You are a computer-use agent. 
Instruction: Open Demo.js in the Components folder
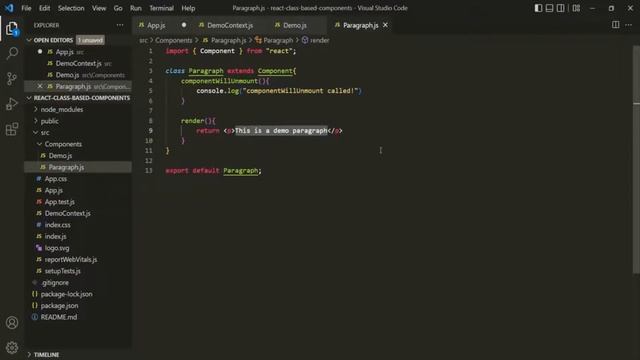pyautogui.click(x=60, y=156)
